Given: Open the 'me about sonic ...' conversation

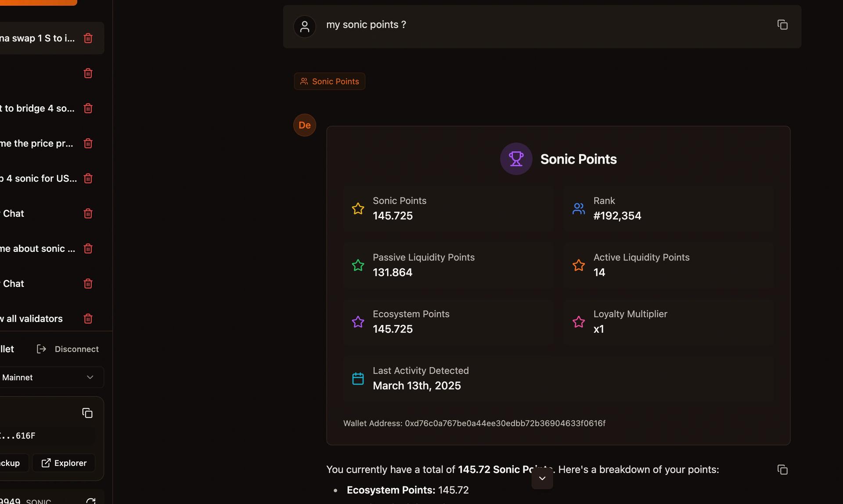Looking at the screenshot, I should 37,249.
